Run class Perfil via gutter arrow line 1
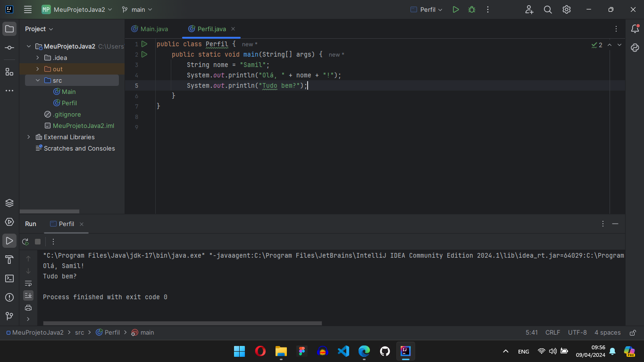This screenshot has height=362, width=644. [x=144, y=44]
